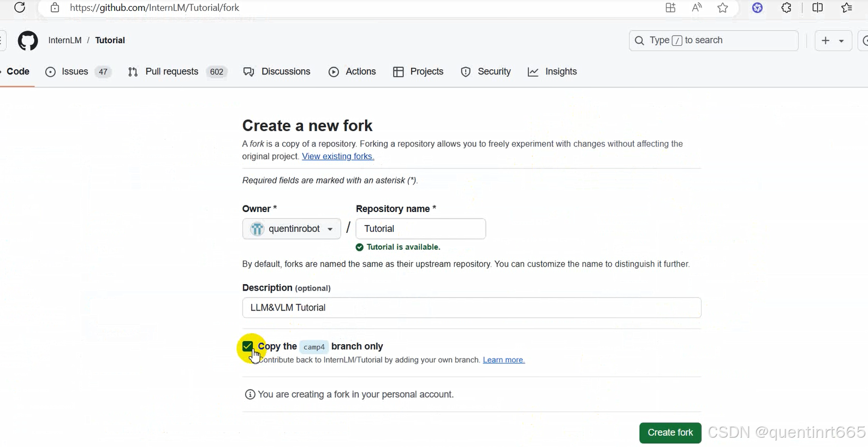Open the browser apps grid icon
The image size is (868, 447).
[670, 8]
